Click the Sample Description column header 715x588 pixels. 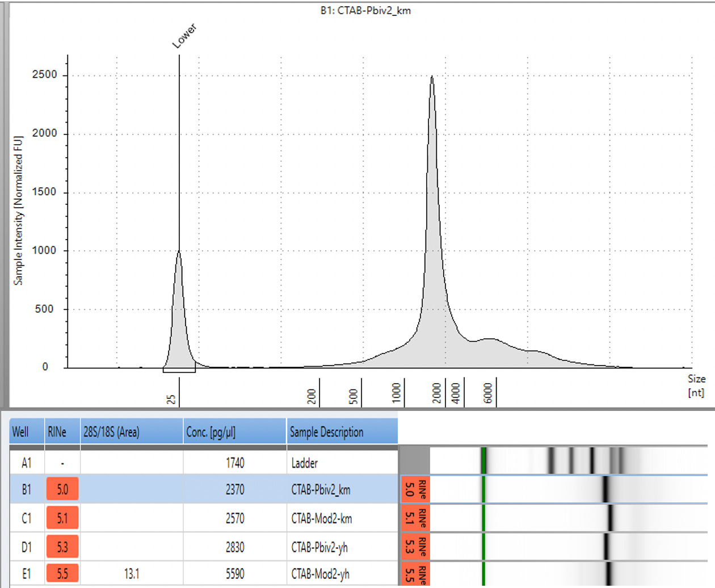point(342,431)
